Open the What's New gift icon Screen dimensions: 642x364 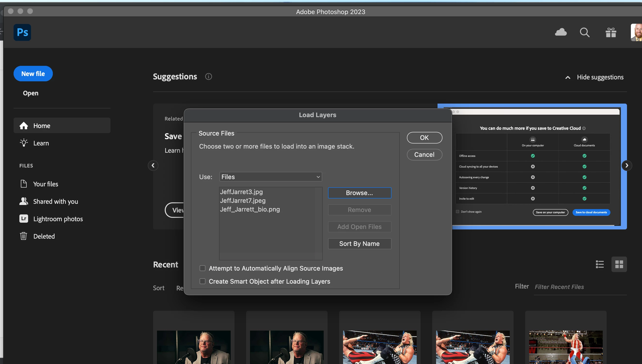tap(611, 32)
